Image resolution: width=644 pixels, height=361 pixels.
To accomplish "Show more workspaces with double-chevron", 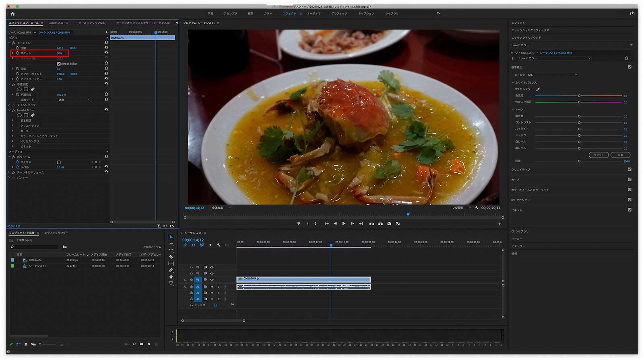I will point(438,13).
